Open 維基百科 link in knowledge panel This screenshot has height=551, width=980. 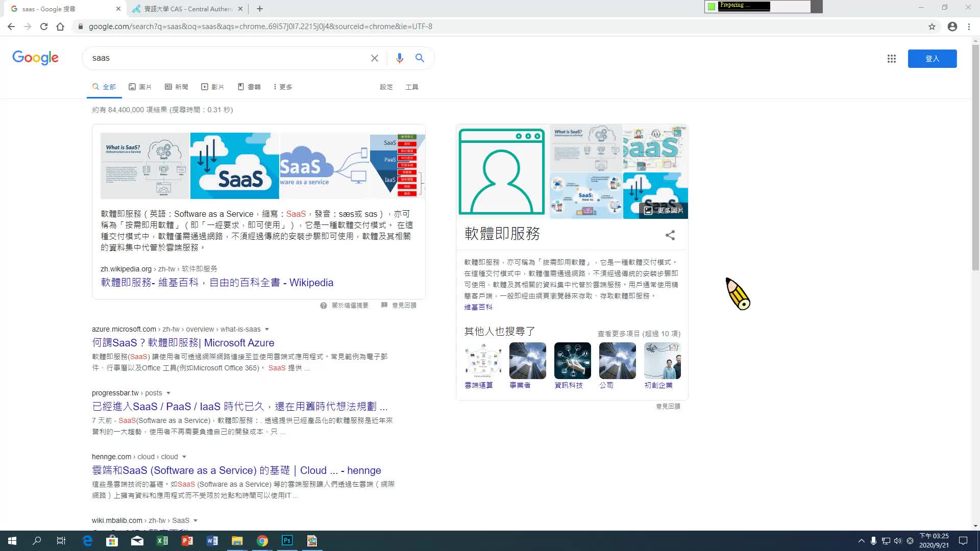tap(478, 307)
